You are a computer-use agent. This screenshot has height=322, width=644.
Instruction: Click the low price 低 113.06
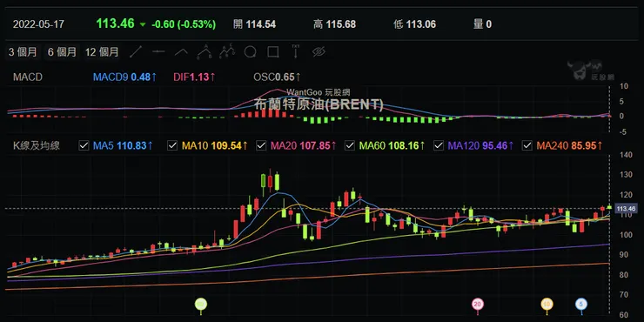(414, 24)
